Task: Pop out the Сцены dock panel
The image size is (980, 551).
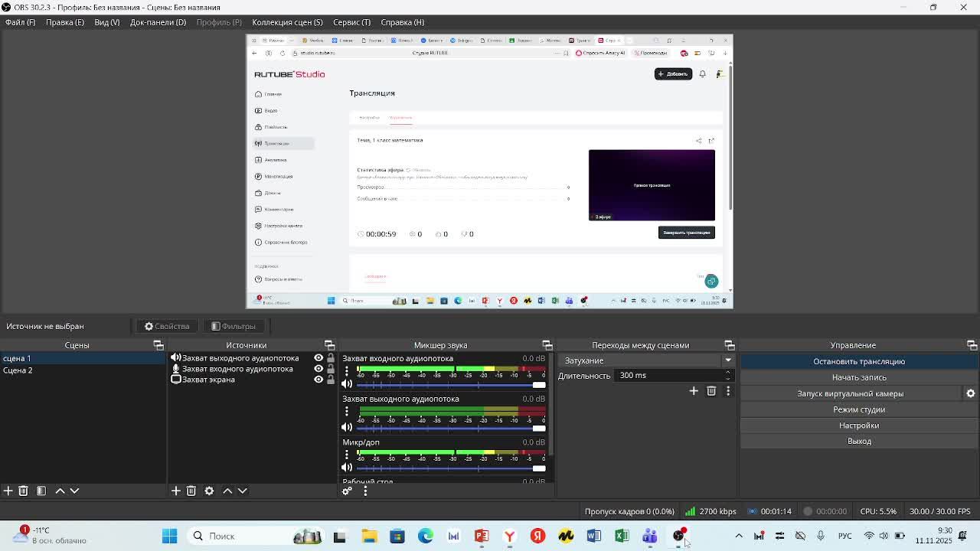Action: tap(158, 345)
